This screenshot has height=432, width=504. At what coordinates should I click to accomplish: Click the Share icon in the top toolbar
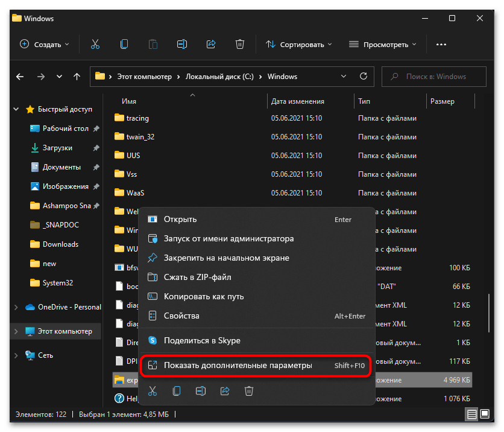click(211, 44)
